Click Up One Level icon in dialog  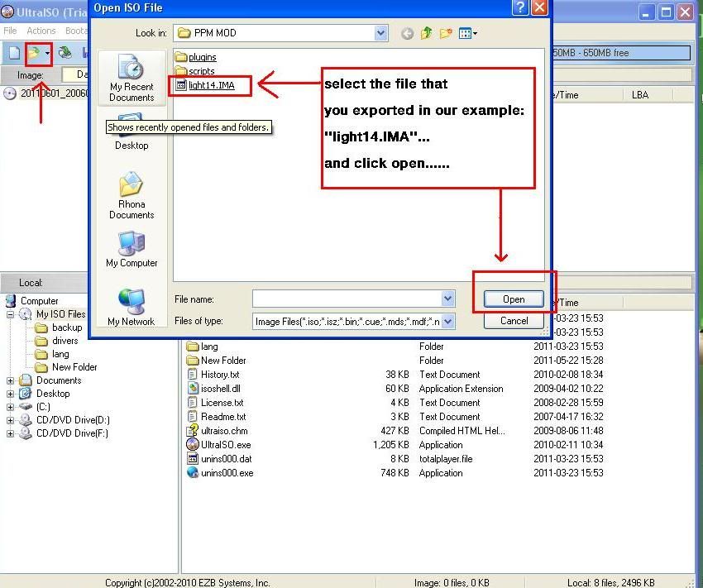(427, 33)
